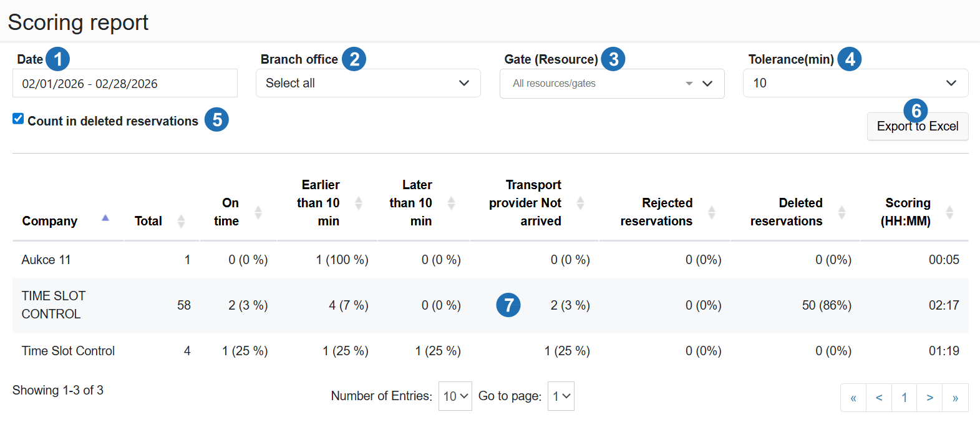
Task: Sort by Transport provider Not arrived icon
Action: [580, 203]
